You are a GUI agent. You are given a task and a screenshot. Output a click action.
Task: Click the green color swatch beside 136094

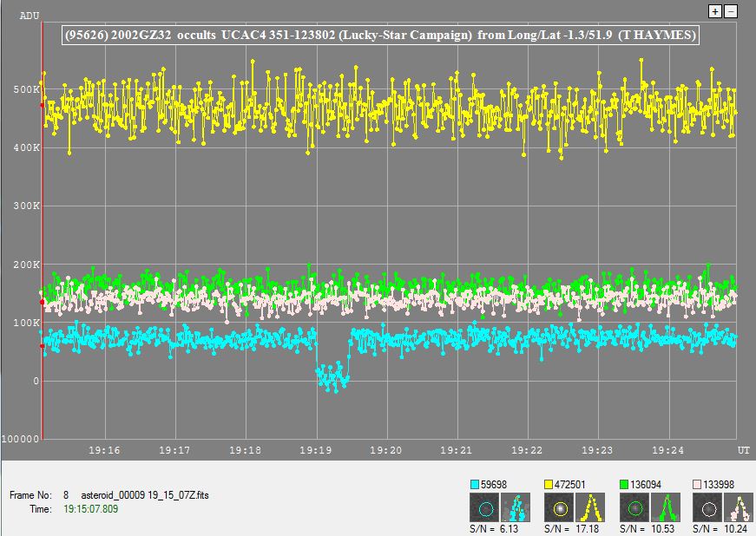(x=625, y=485)
